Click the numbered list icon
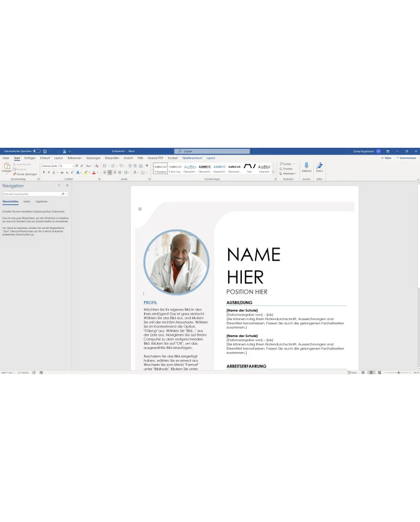The height and width of the screenshot is (522, 420). 113,166
